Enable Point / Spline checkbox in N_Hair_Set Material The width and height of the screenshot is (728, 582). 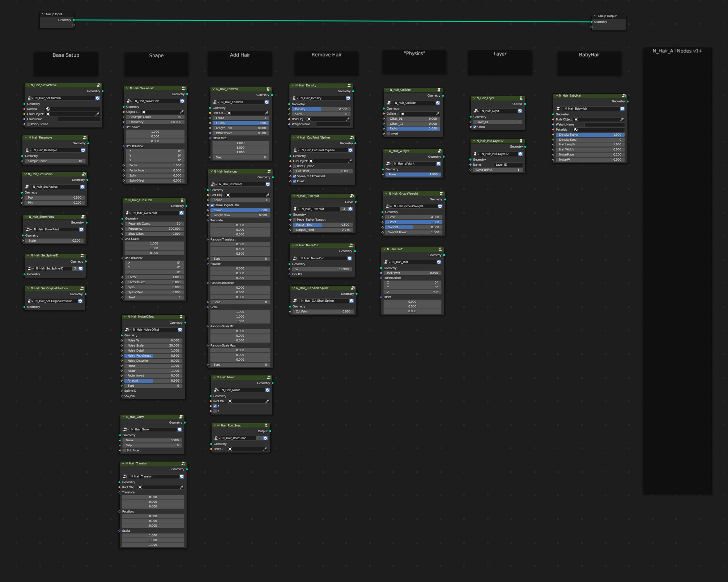click(29, 124)
